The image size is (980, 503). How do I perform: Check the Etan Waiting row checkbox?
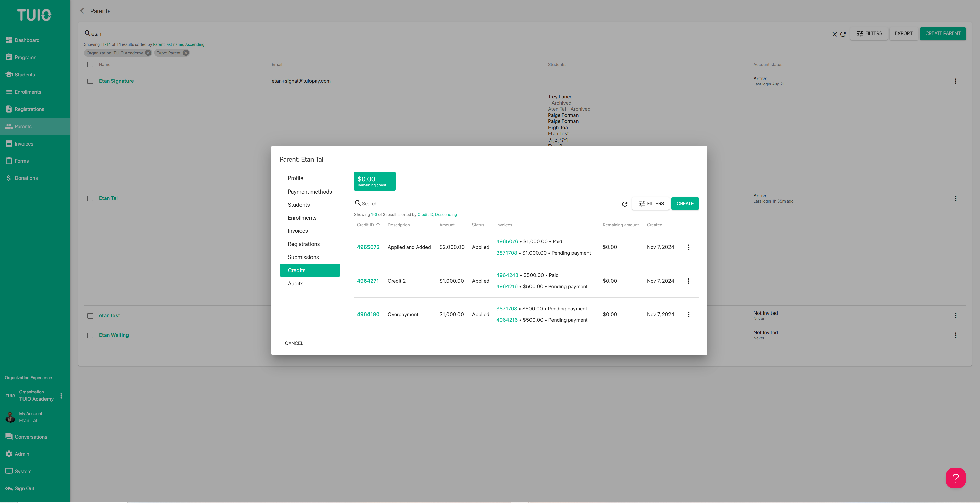90,336
